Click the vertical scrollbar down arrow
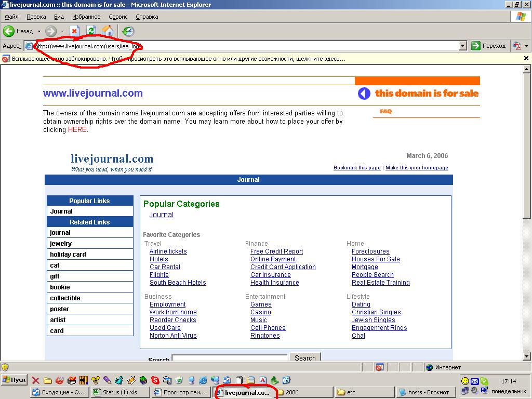 526,356
